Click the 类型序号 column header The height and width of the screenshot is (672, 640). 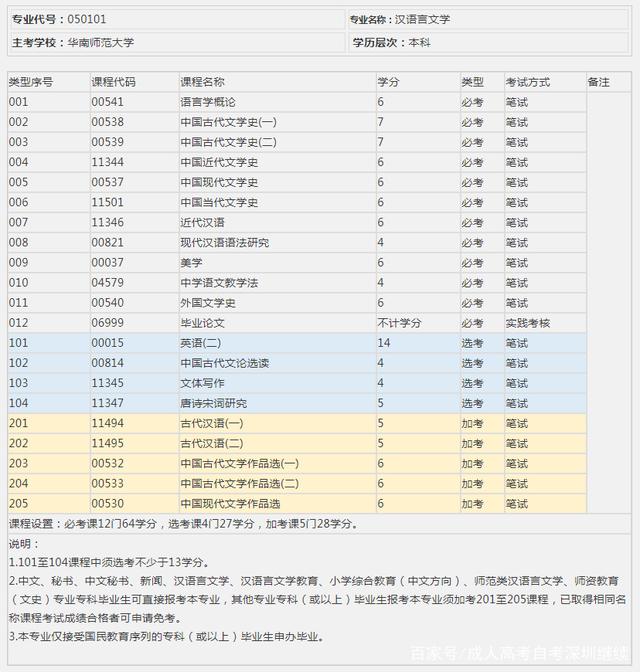click(31, 82)
